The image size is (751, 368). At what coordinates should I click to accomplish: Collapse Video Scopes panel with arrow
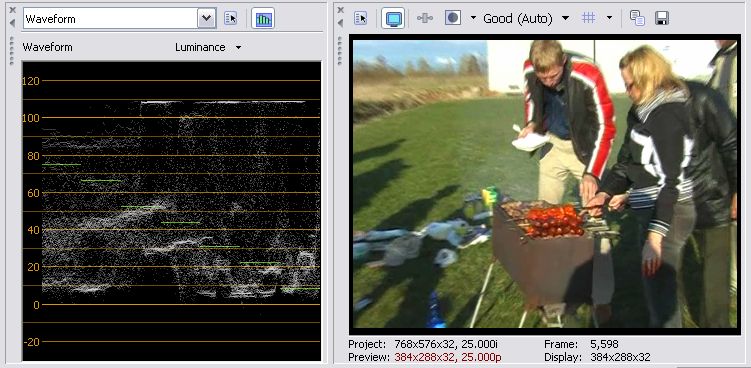(x=12, y=23)
